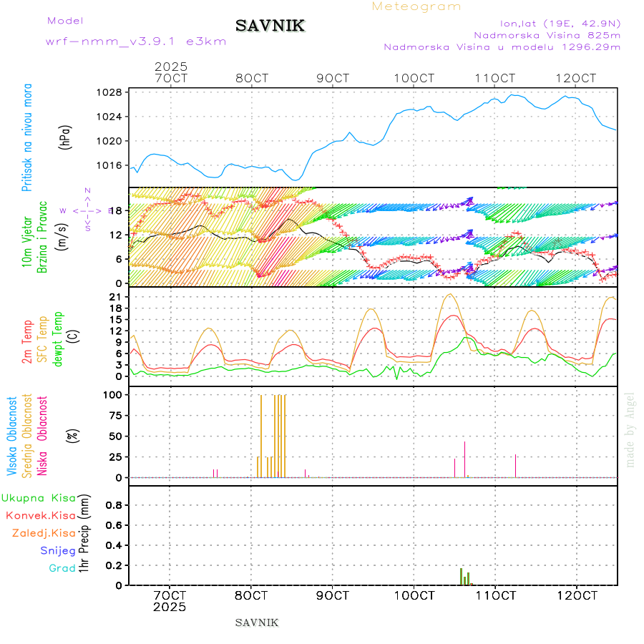Screen dimensions: 644x644
Task: Select the 2m Temp legend label
Action: pyautogui.click(x=27, y=342)
